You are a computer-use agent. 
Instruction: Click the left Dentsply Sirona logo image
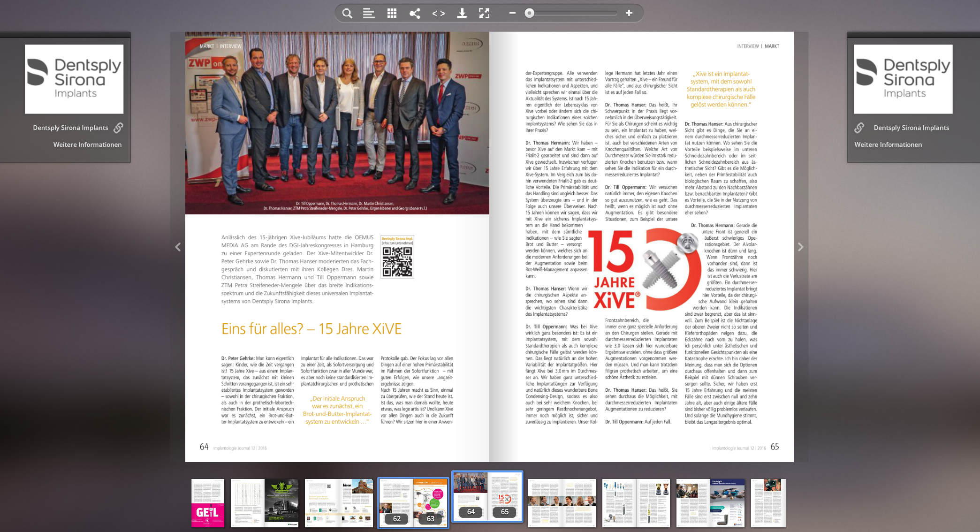pyautogui.click(x=74, y=79)
